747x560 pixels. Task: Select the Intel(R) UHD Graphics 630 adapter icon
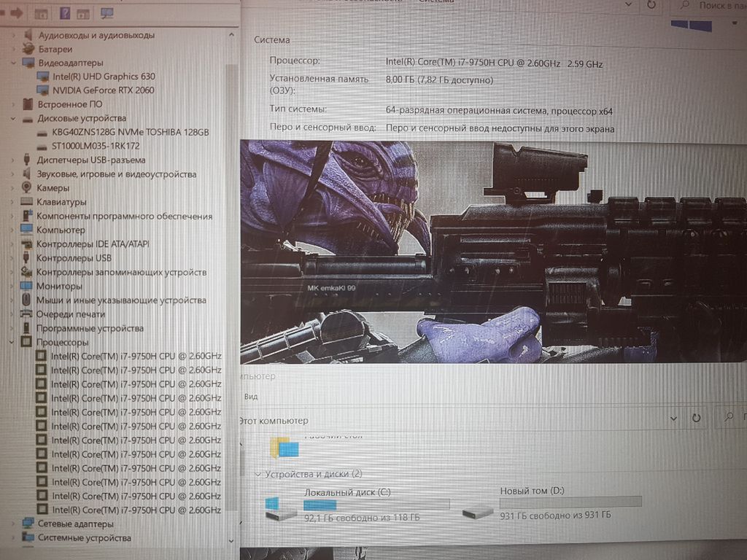point(43,76)
